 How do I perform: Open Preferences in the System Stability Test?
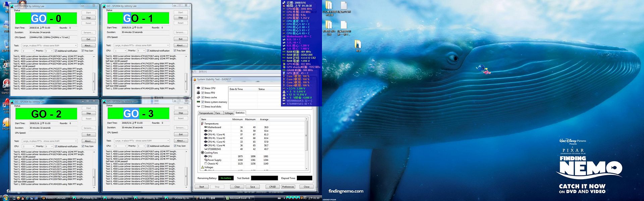(x=288, y=187)
